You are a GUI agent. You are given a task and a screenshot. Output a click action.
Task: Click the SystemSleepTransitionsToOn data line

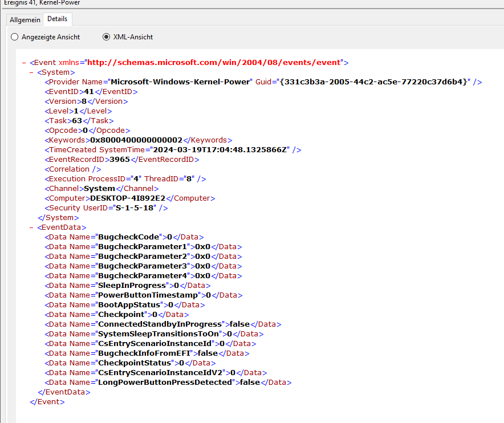tap(155, 334)
